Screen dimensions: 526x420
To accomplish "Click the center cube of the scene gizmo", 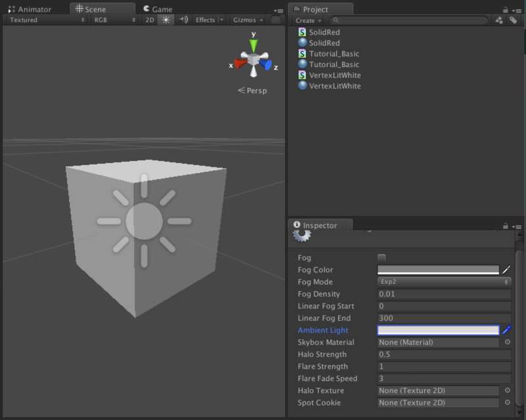I will coord(254,60).
